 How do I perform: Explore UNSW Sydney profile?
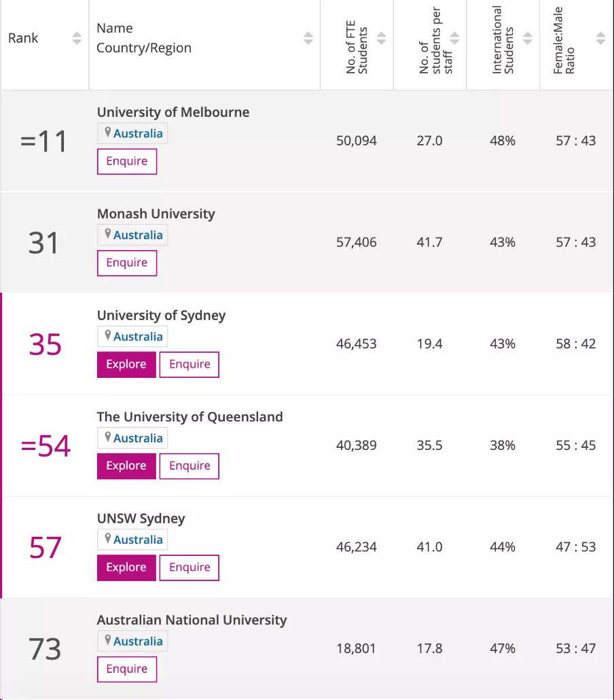pyautogui.click(x=126, y=567)
